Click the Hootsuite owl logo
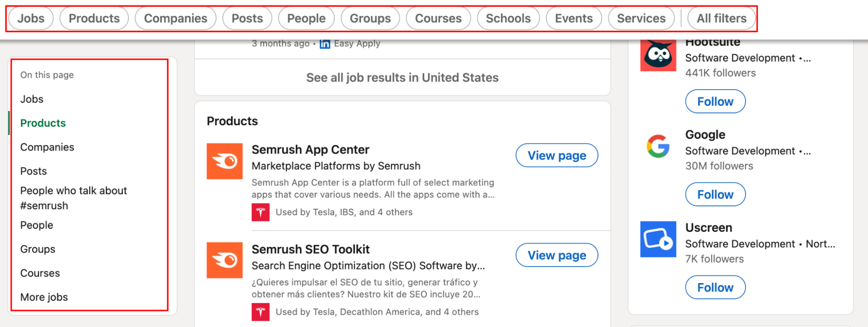Screen dimensions: 868x327 tap(658, 55)
